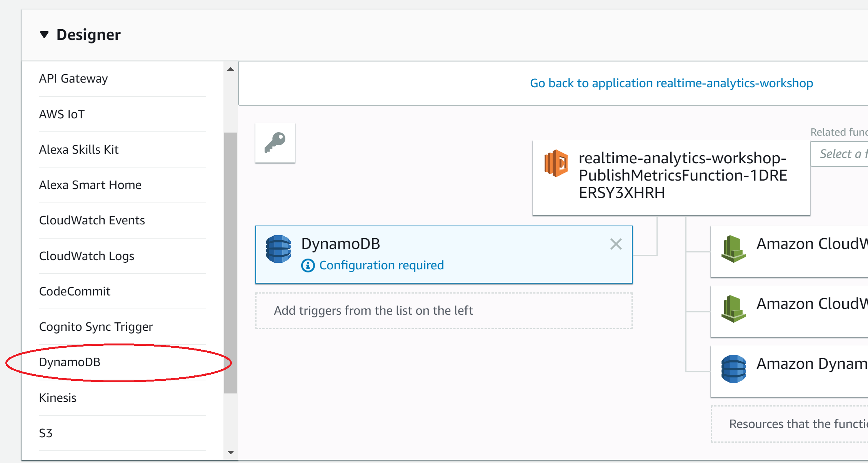This screenshot has height=463, width=868.
Task: Add Alexa Smart Home trigger
Action: click(x=123, y=185)
